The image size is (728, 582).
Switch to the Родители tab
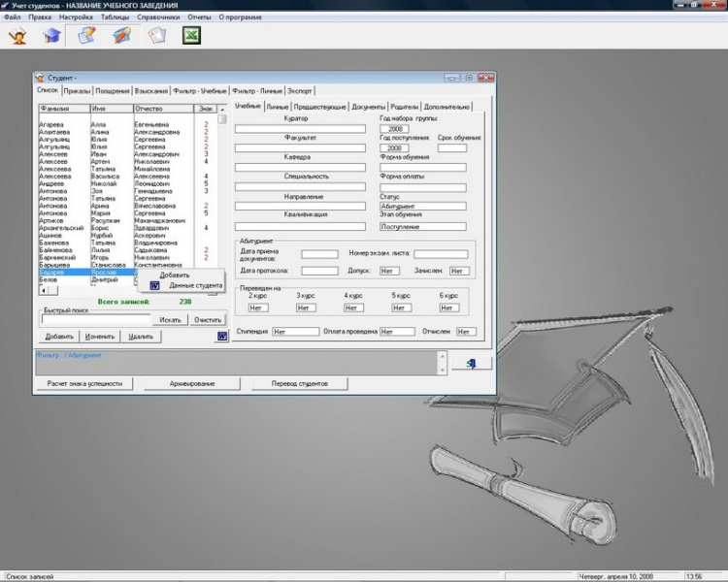click(x=405, y=107)
